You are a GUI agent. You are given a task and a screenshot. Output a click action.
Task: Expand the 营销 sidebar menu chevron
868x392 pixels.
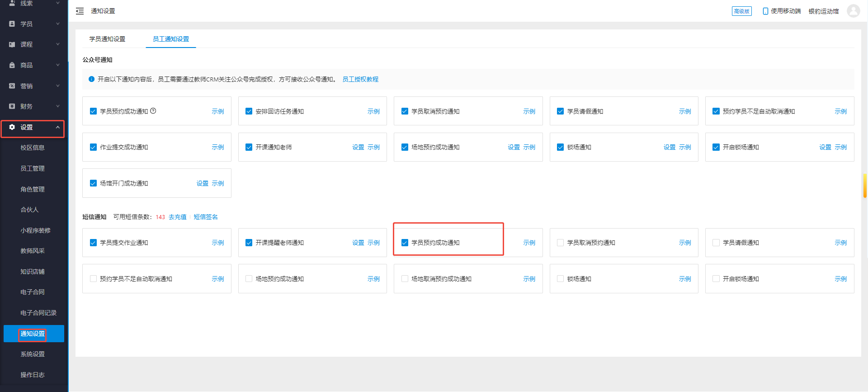click(58, 86)
